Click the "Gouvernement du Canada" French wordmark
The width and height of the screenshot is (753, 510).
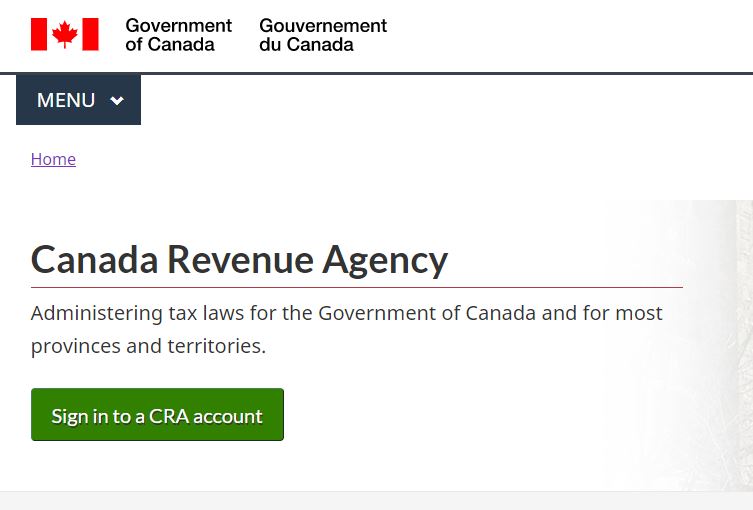322,35
